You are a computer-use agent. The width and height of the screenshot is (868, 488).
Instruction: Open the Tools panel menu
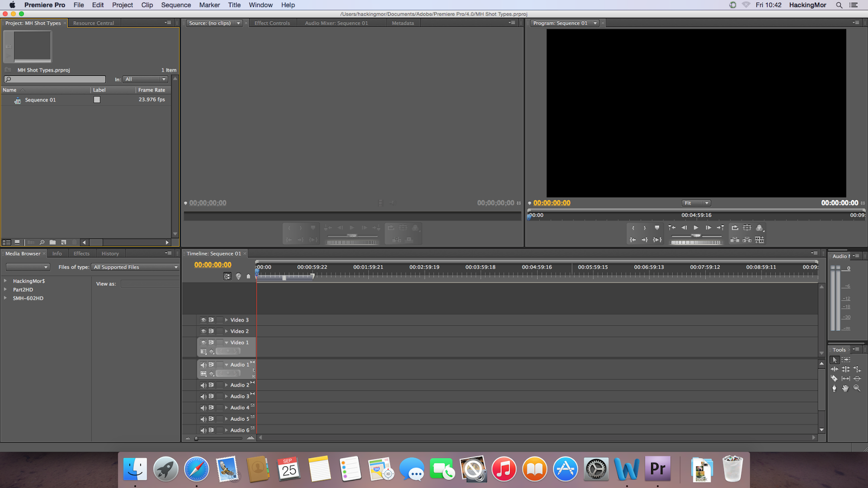pyautogui.click(x=857, y=350)
